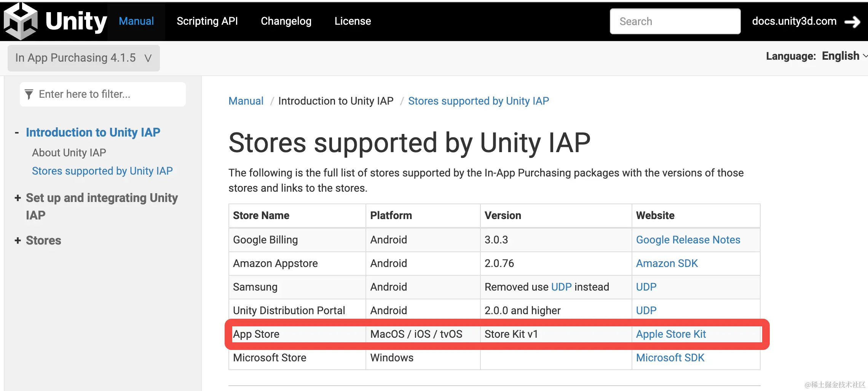Click the Unity wordmark text

tap(76, 21)
